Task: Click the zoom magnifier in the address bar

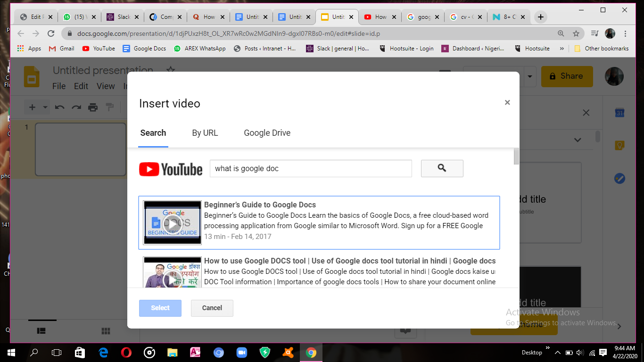Action: tap(561, 33)
